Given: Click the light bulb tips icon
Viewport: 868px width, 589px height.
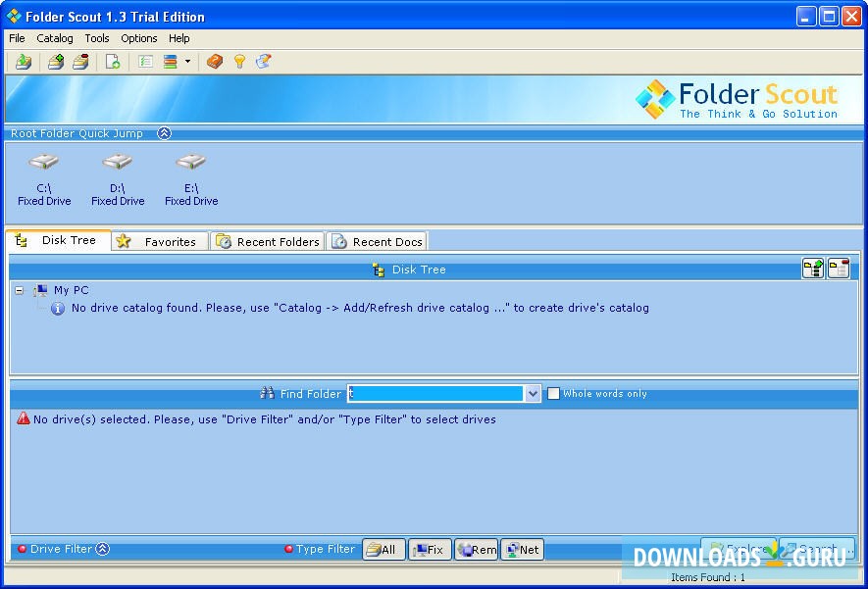Looking at the screenshot, I should pos(239,62).
